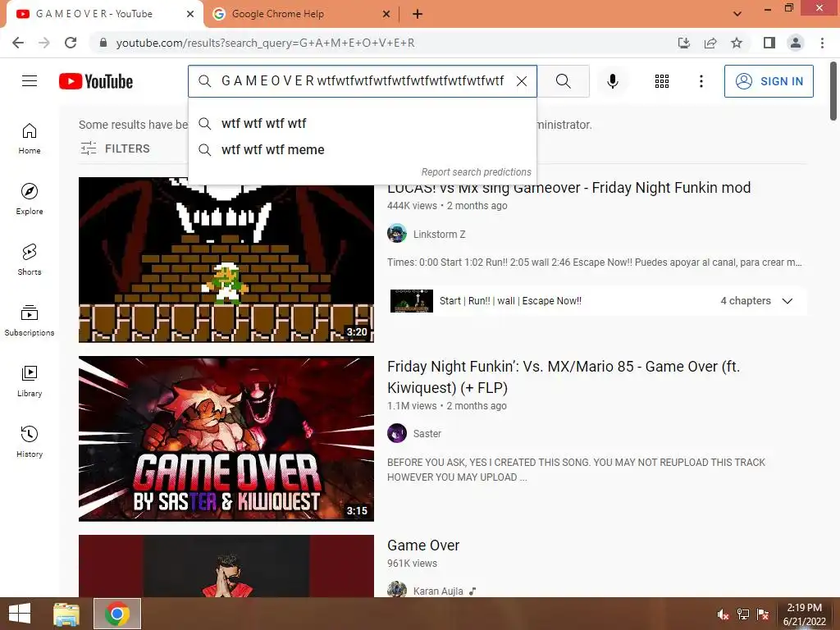Open Subscriptions in sidebar

[30, 321]
